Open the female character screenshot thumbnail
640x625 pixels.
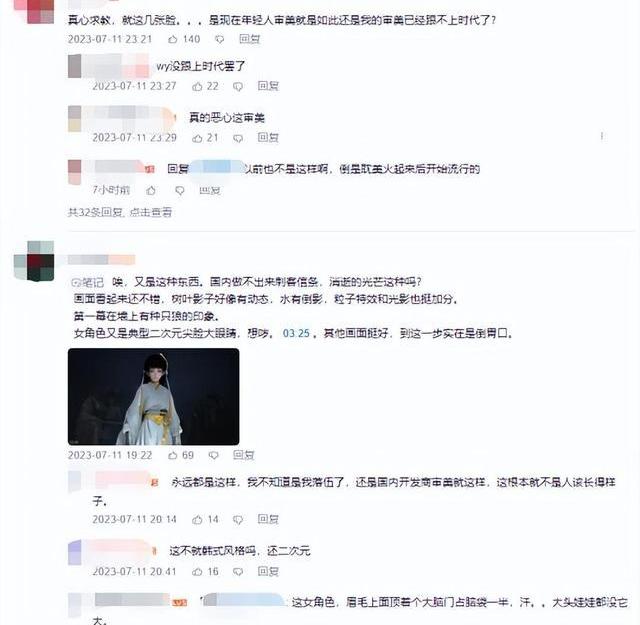tap(153, 396)
